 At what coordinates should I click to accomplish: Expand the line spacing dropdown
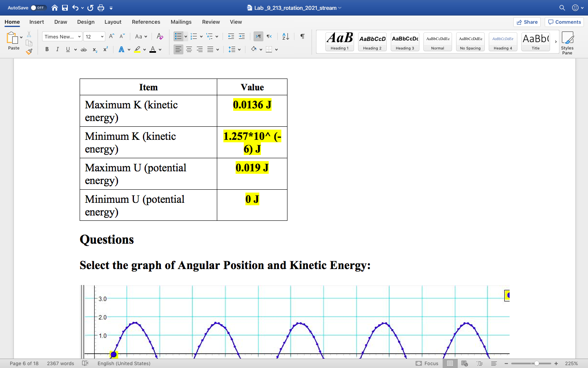click(239, 49)
